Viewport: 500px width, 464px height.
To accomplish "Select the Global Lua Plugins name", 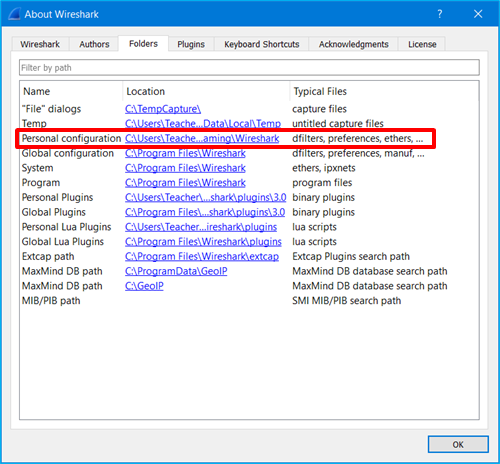I will pyautogui.click(x=63, y=242).
